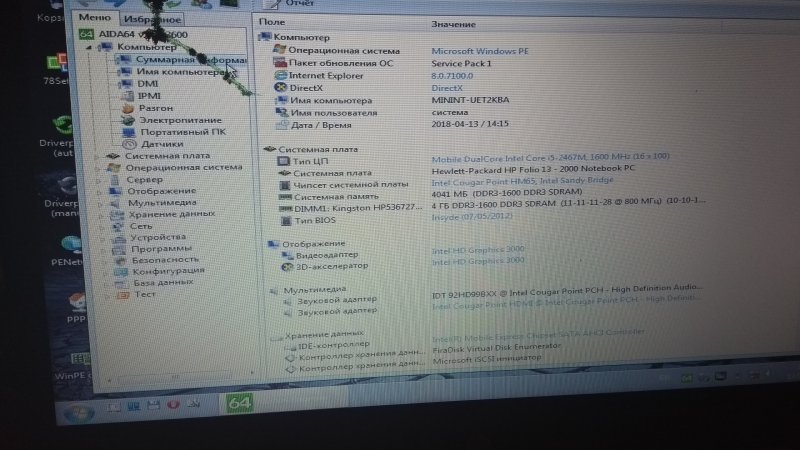This screenshot has height=450, width=800.
Task: Switch to the Меню tab
Action: [x=95, y=18]
